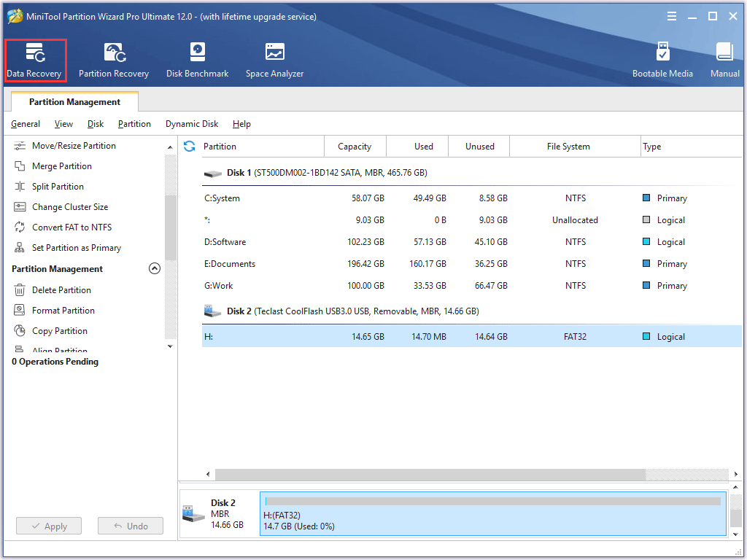
Task: Select the D:Software partition row
Action: [472, 242]
